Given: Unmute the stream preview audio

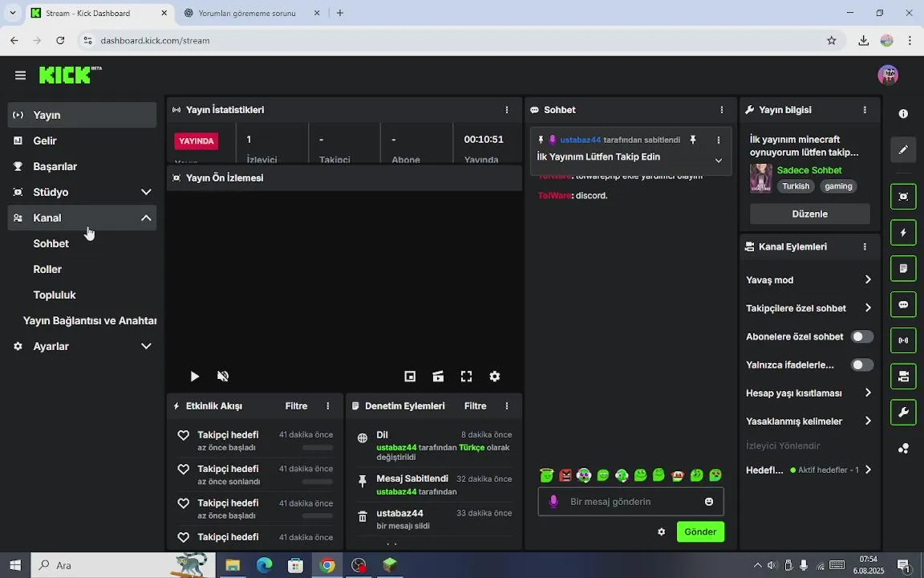Looking at the screenshot, I should point(223,377).
